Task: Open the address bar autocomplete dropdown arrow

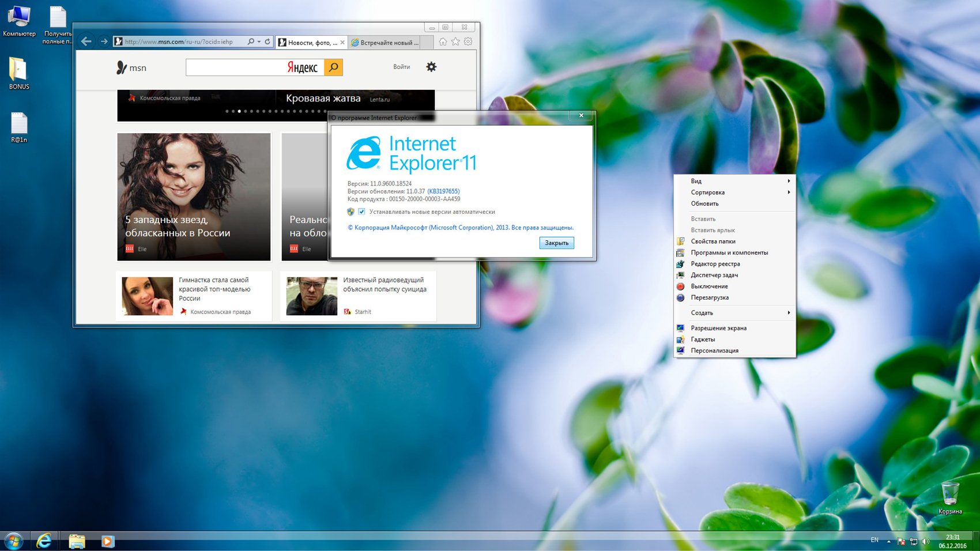Action: click(259, 41)
